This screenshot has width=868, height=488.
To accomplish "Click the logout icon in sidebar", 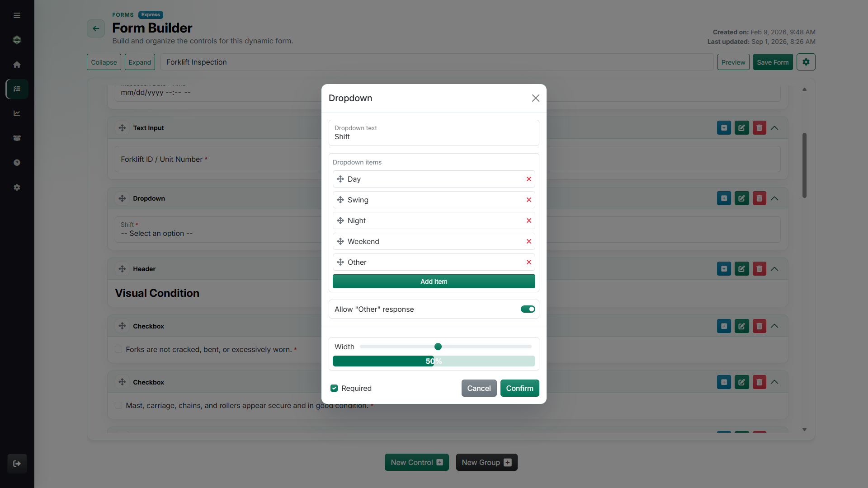I will pos(17,464).
